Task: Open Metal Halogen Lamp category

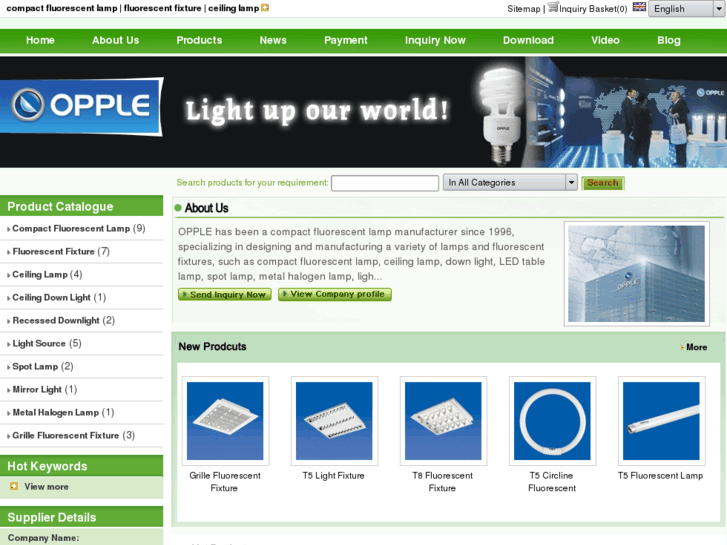Action: [56, 412]
